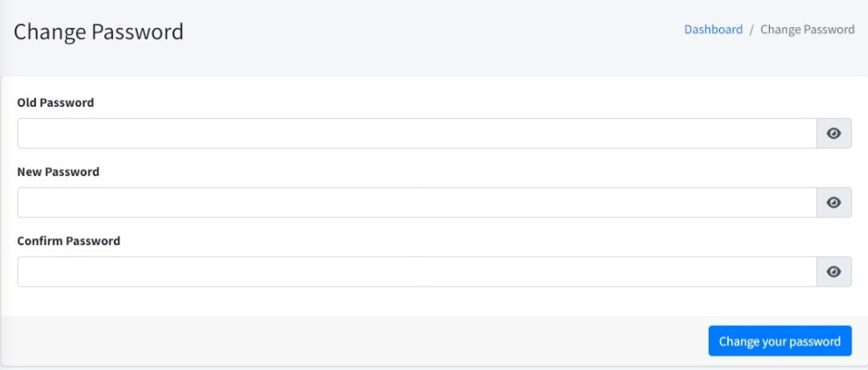Screen dimensions: 868x370
Task: Click the Confirm Password field label
Action: coord(68,241)
